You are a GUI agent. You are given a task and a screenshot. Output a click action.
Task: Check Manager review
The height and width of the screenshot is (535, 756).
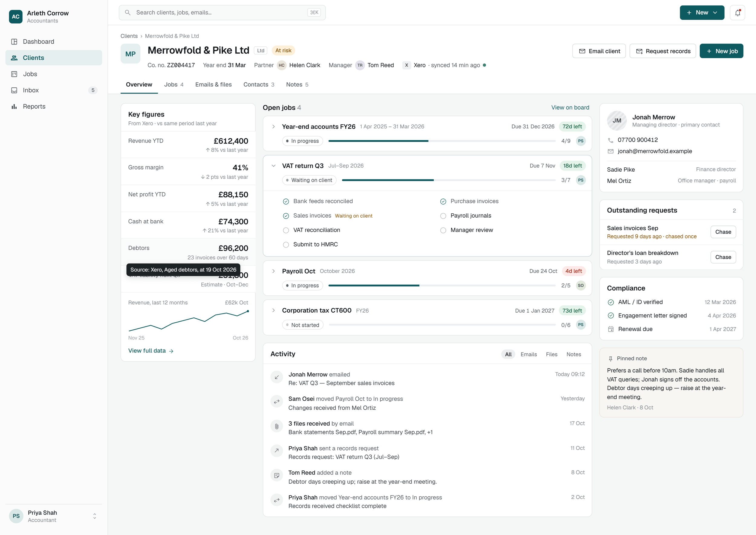(x=443, y=230)
